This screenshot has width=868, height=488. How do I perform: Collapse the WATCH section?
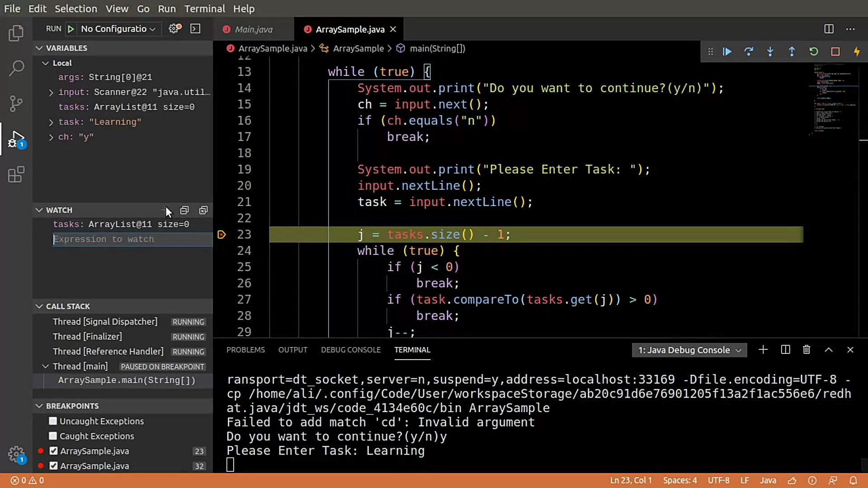(x=39, y=210)
